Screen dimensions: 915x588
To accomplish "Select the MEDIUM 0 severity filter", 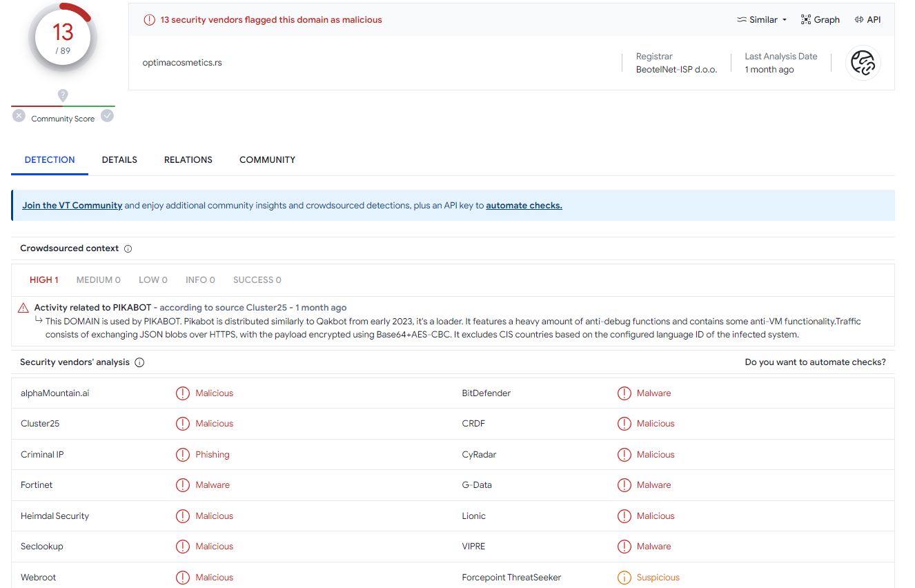I will click(x=99, y=280).
